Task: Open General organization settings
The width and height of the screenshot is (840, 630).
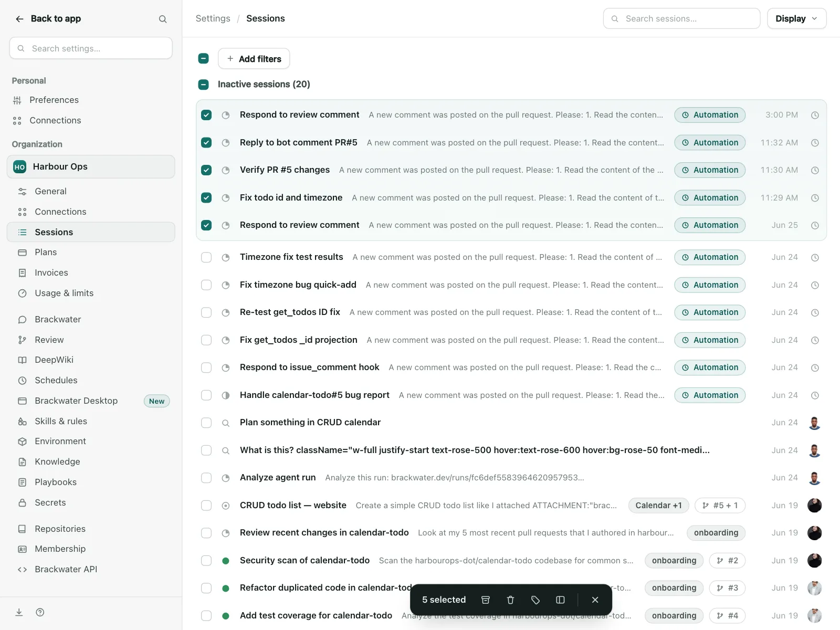Action: [91, 191]
